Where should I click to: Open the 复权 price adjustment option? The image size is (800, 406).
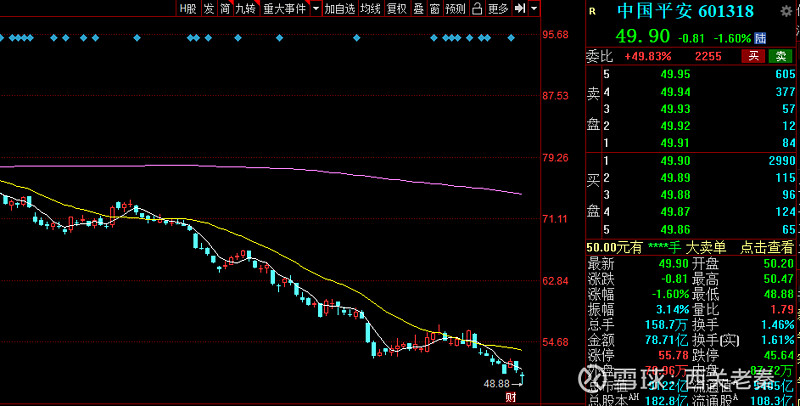[397, 8]
